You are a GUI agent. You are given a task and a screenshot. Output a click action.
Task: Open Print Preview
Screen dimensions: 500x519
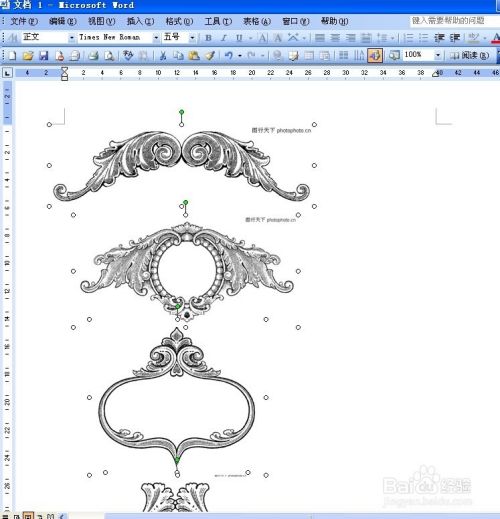109,55
